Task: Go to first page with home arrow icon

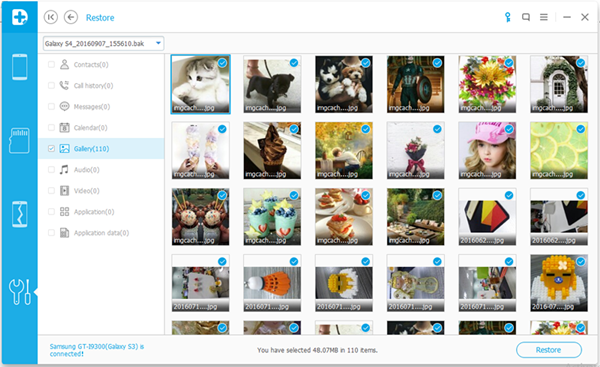Action: pyautogui.click(x=51, y=17)
